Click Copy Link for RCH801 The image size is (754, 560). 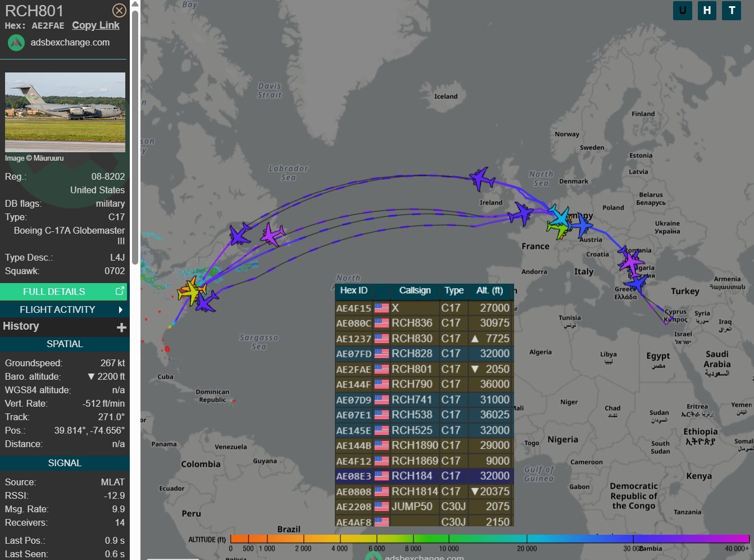(96, 25)
